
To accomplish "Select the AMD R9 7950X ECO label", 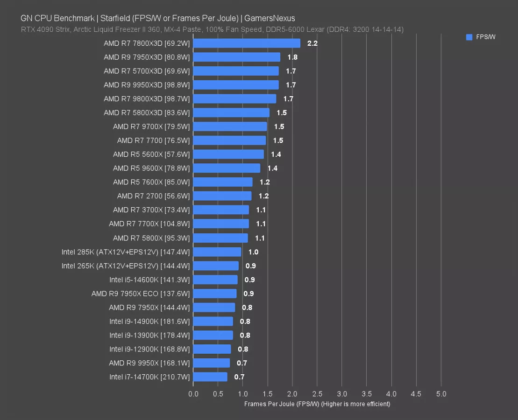I will pyautogui.click(x=141, y=294).
